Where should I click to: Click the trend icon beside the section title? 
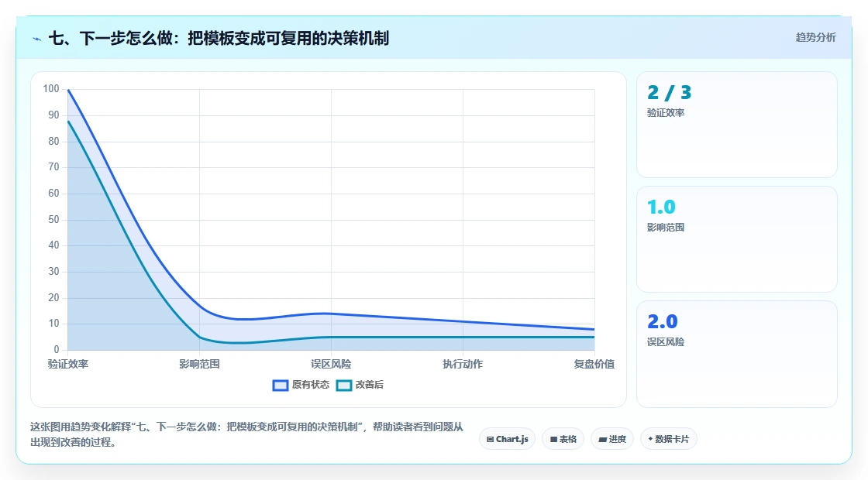(x=37, y=39)
